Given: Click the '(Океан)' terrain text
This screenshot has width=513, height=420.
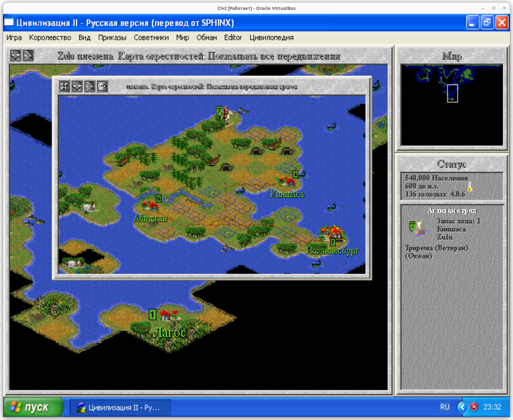Looking at the screenshot, I should click(x=418, y=256).
